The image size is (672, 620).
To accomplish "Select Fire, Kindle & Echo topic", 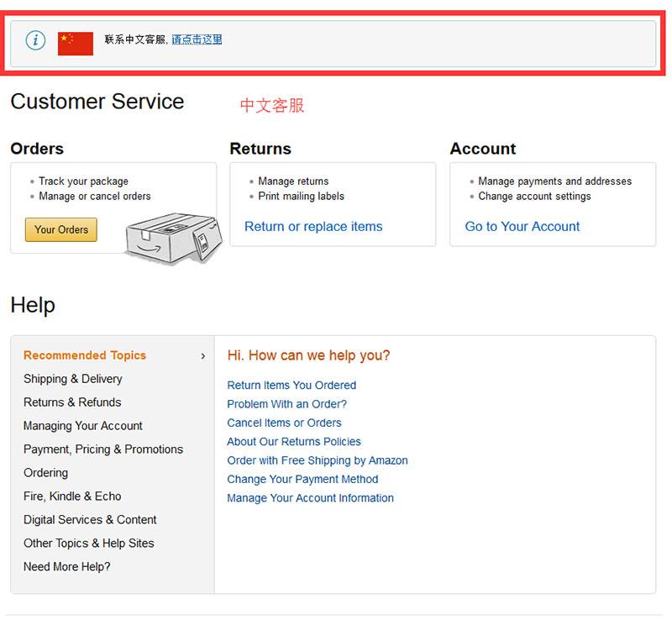I will [x=72, y=497].
